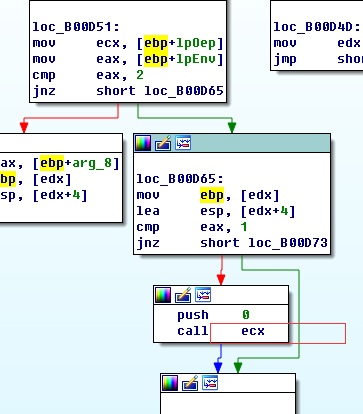
Task: Click color icon in bottom empty node
Action: tap(170, 383)
